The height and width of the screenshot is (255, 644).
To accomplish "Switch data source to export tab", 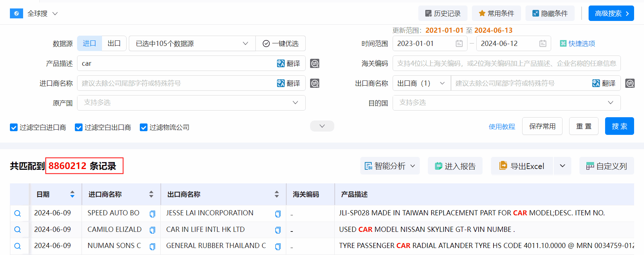I will click(x=114, y=44).
